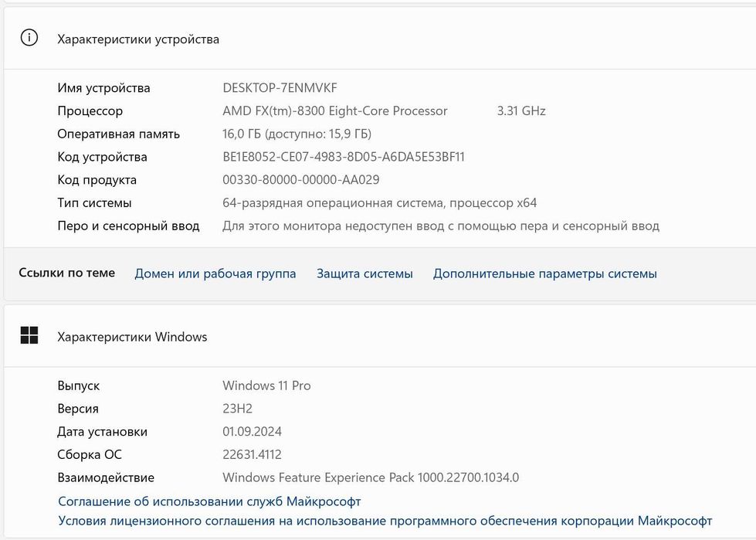
Task: Open Дополнительные параметры системы
Action: 544,273
